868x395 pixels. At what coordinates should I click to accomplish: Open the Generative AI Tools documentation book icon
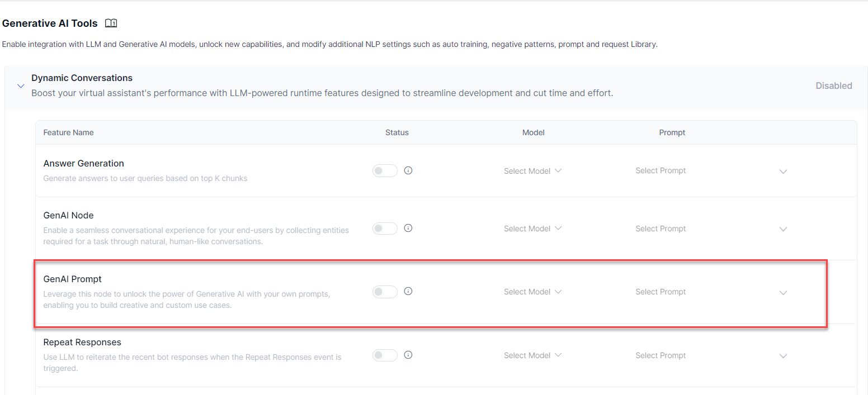tap(111, 23)
